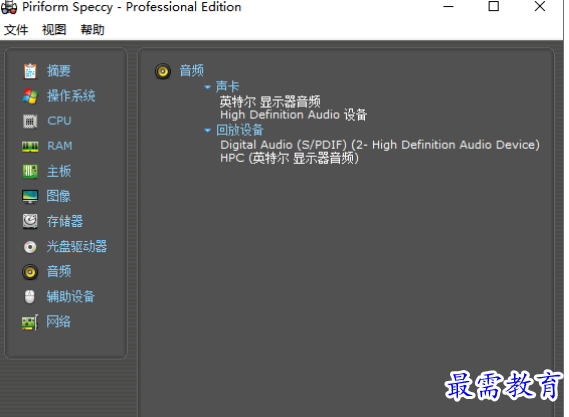Open the 文件 menu

16,30
